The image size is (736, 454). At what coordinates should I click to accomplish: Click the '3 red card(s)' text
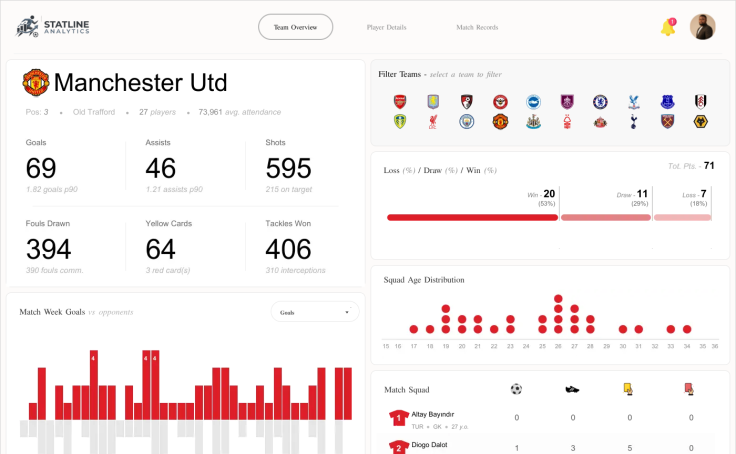coord(168,270)
